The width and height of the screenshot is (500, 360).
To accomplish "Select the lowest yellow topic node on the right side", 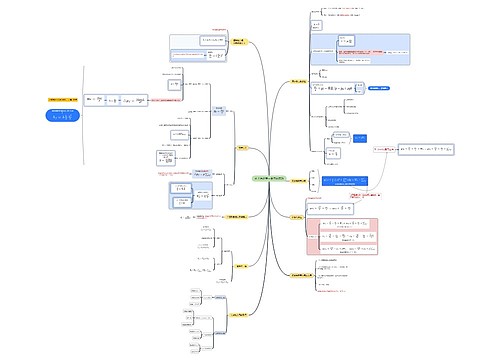I will pyautogui.click(x=302, y=276).
